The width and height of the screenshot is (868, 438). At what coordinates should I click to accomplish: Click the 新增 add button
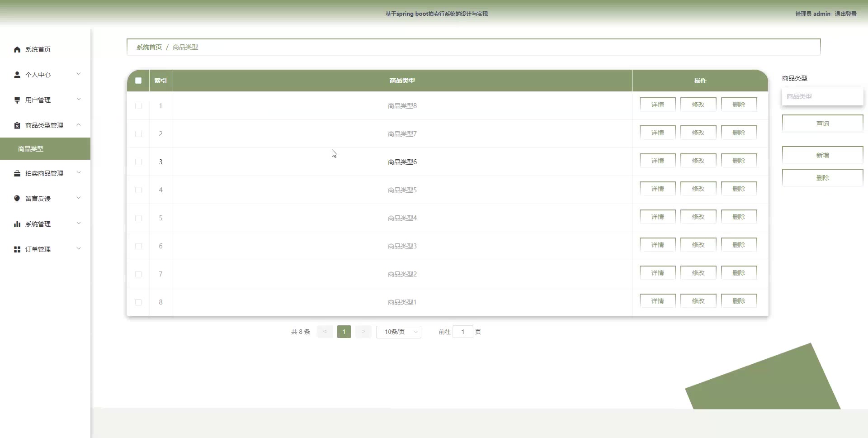click(822, 155)
